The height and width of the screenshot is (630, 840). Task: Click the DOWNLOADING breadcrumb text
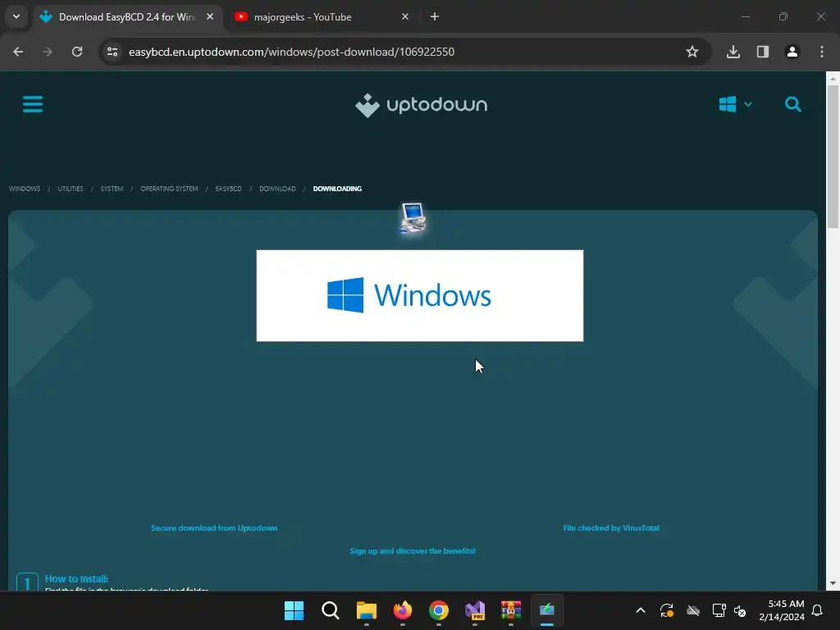coord(337,189)
